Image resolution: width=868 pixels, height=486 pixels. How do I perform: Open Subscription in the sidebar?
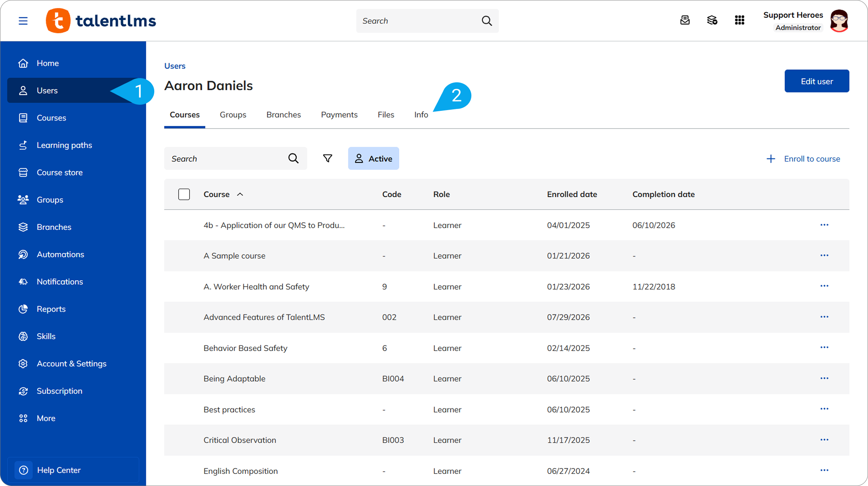pyautogui.click(x=73, y=391)
